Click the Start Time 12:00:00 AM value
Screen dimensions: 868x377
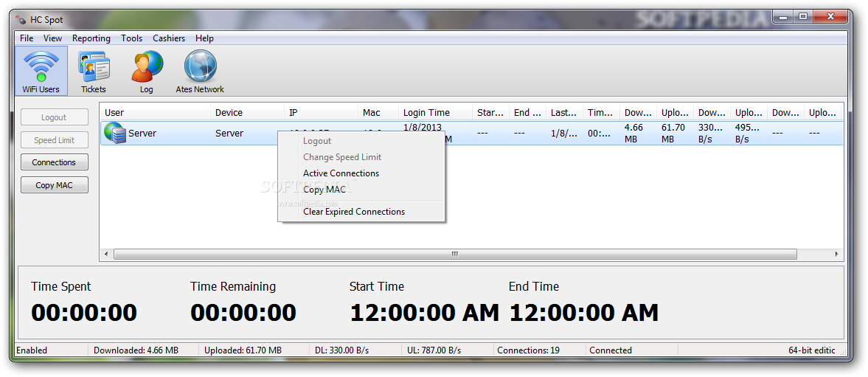(425, 313)
